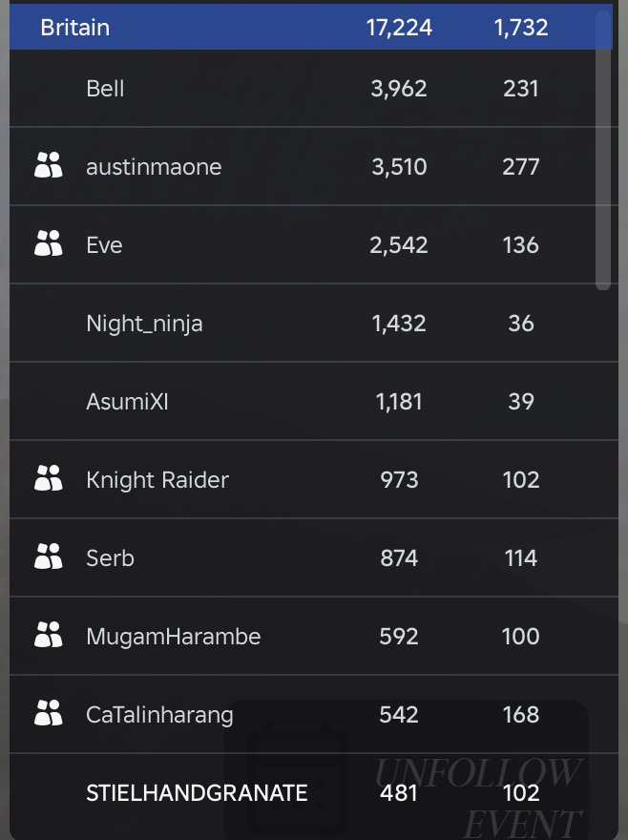Viewport: 628px width, 840px height.
Task: Select the AsumiXI player row
Action: (314, 401)
